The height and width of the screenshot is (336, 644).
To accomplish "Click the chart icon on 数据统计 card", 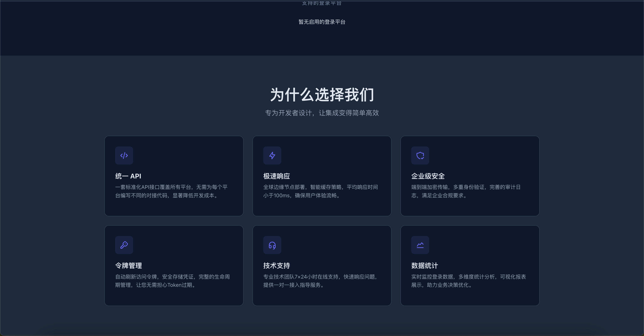I will tap(420, 245).
